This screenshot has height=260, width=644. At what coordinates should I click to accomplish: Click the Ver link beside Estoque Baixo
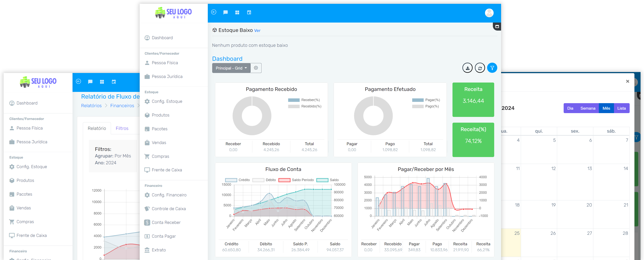(x=257, y=30)
